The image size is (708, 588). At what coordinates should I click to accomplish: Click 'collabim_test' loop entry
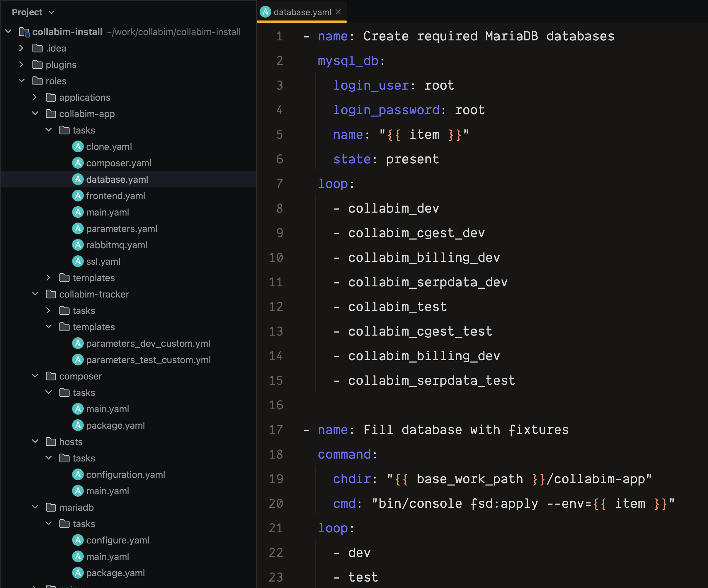pos(397,307)
